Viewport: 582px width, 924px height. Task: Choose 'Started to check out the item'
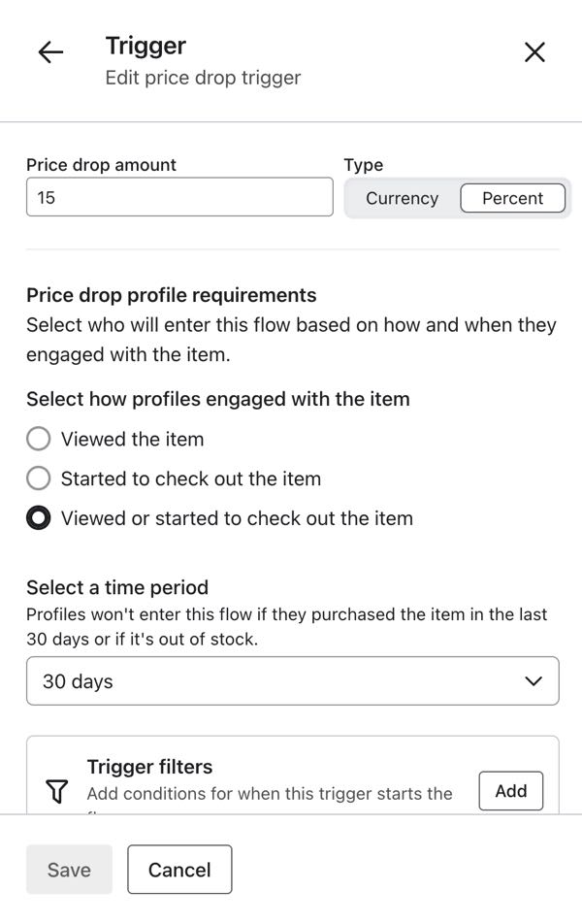38,478
